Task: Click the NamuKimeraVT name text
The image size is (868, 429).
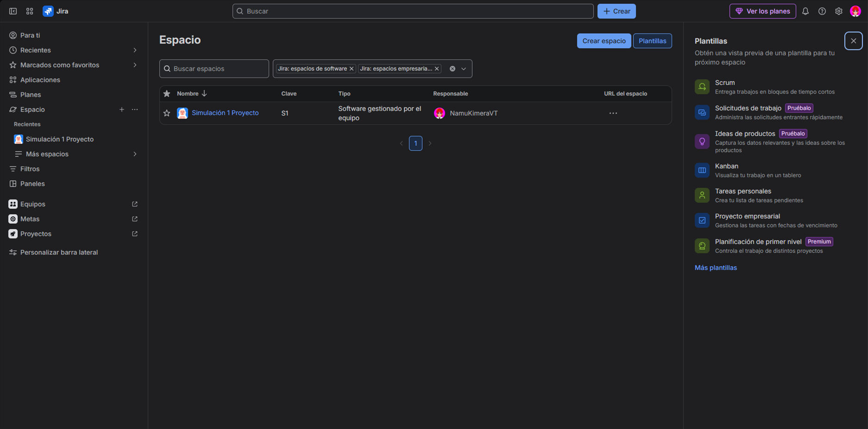Action: click(474, 113)
